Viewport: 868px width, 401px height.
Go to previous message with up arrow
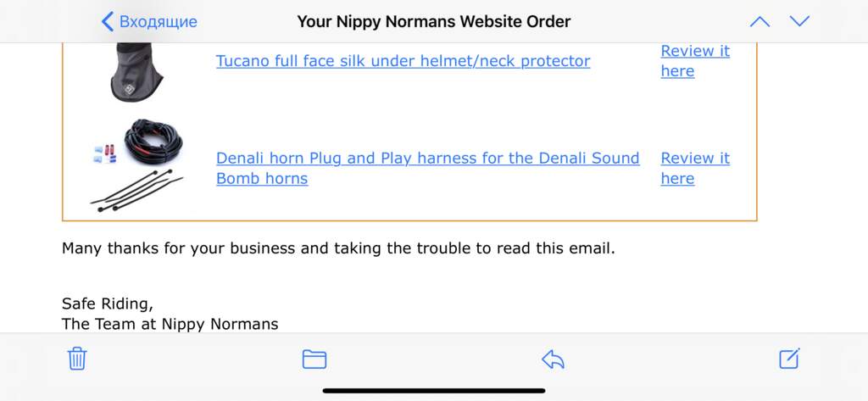coord(759,21)
